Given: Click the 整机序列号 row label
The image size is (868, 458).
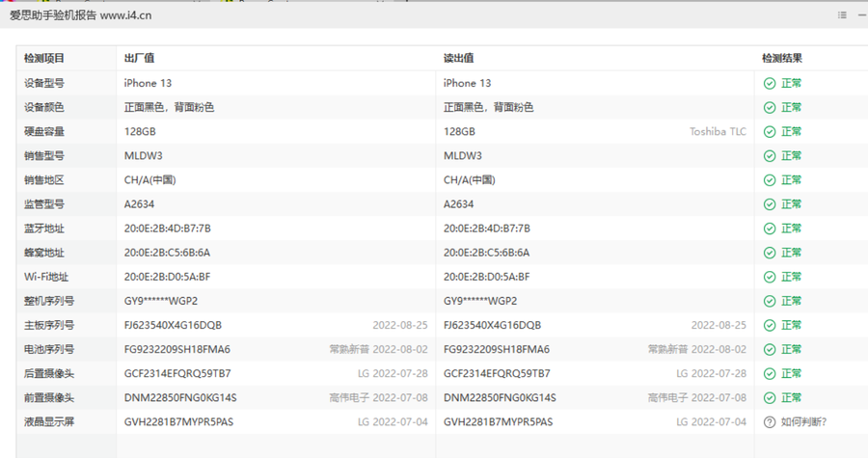Looking at the screenshot, I should pyautogui.click(x=49, y=301).
